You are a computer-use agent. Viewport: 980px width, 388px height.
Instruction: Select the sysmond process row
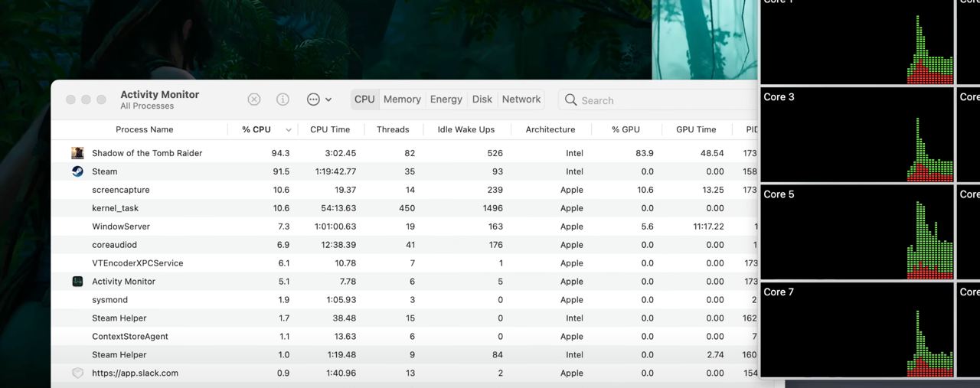(x=406, y=300)
